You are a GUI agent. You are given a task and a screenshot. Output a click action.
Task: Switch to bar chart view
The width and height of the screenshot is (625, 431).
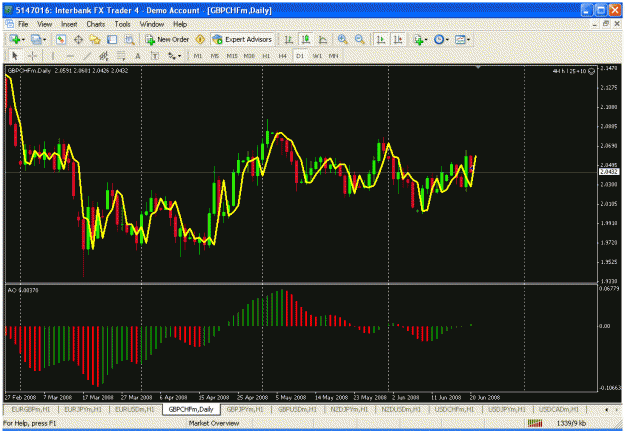[289, 39]
